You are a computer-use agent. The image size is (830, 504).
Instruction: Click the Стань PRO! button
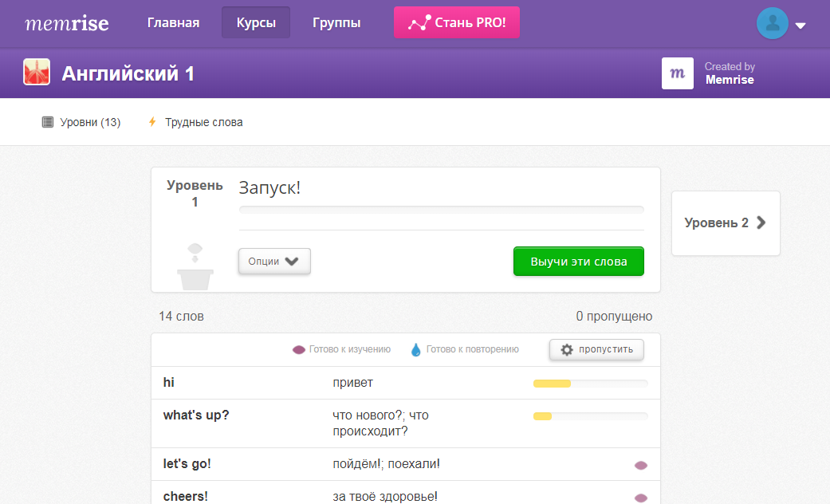[456, 22]
